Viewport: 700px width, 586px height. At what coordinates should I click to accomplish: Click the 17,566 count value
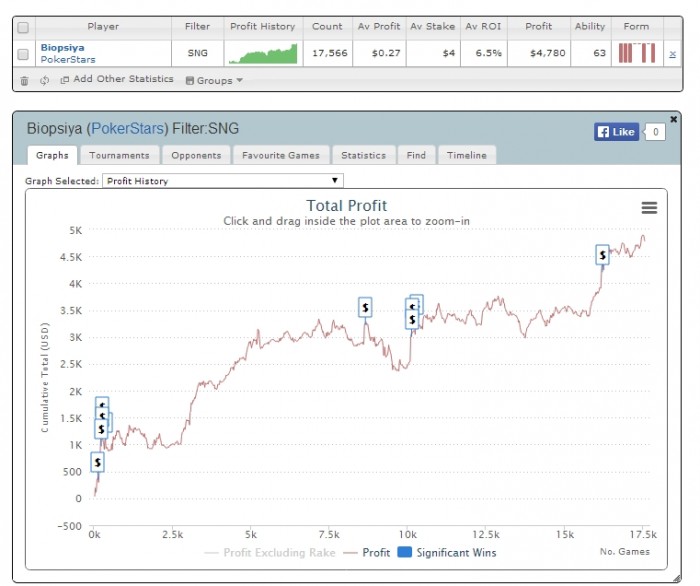(x=329, y=53)
